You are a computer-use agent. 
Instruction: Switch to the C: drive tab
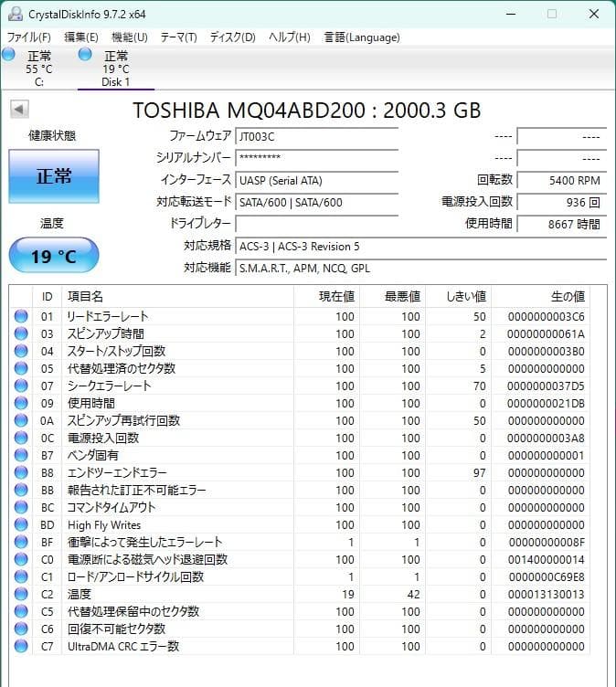tap(38, 69)
